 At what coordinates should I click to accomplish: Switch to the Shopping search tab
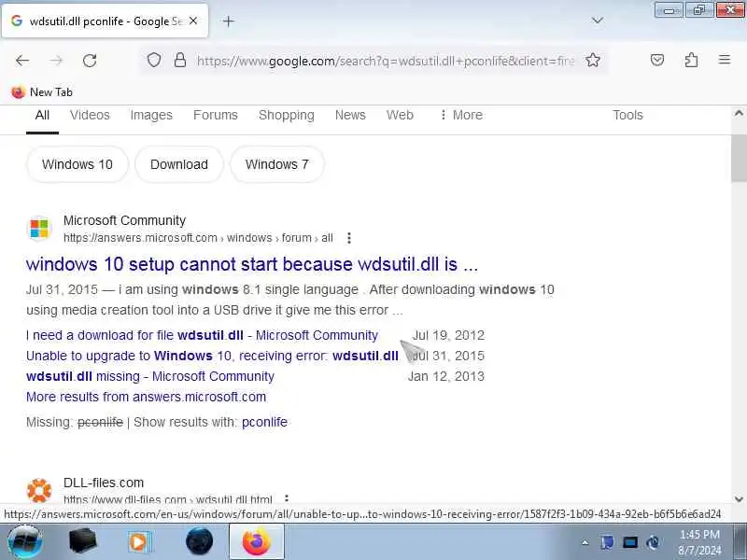click(287, 115)
